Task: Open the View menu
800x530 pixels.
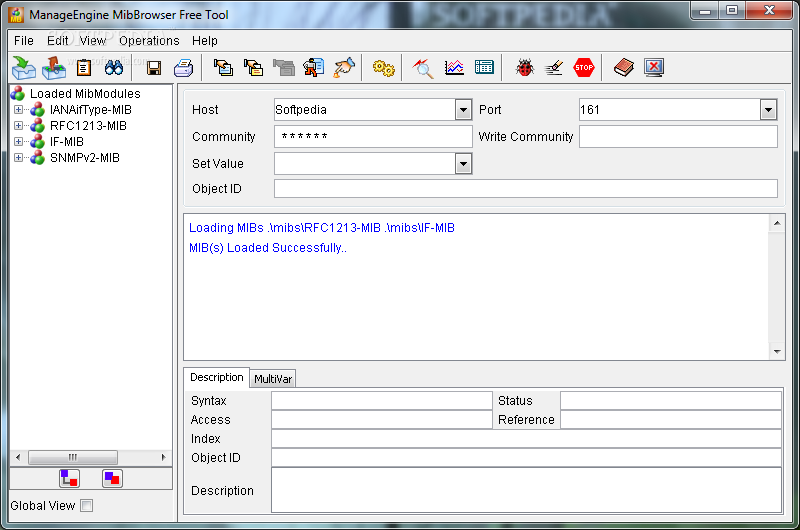Action: [92, 41]
